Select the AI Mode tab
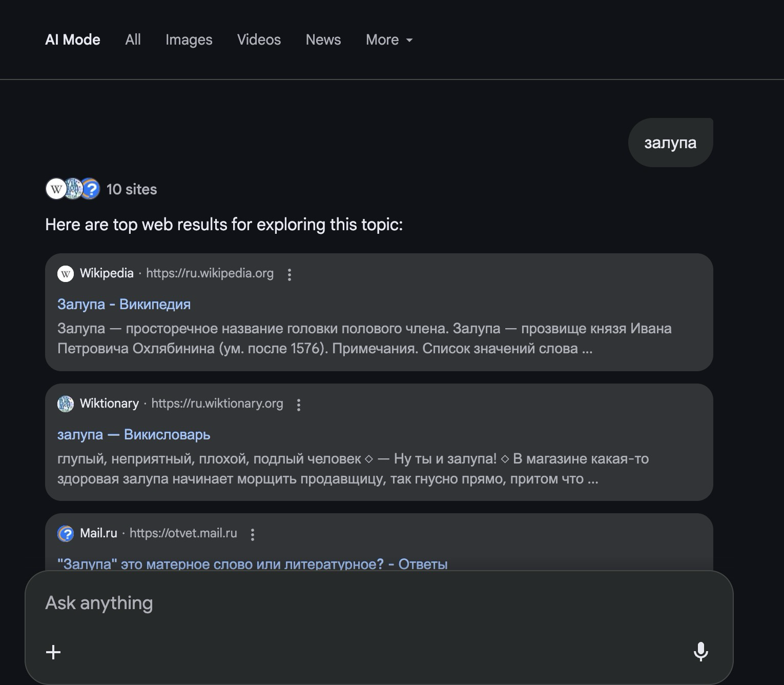784x685 pixels. (73, 40)
